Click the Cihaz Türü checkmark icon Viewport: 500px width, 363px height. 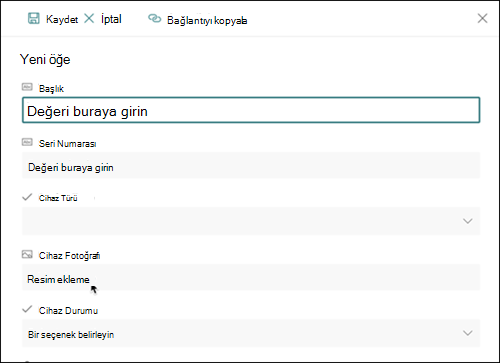coord(27,197)
